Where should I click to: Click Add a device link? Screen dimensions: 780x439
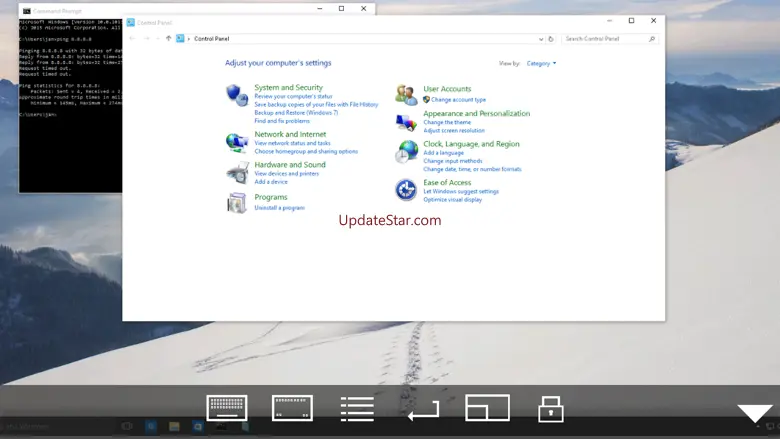point(271,182)
